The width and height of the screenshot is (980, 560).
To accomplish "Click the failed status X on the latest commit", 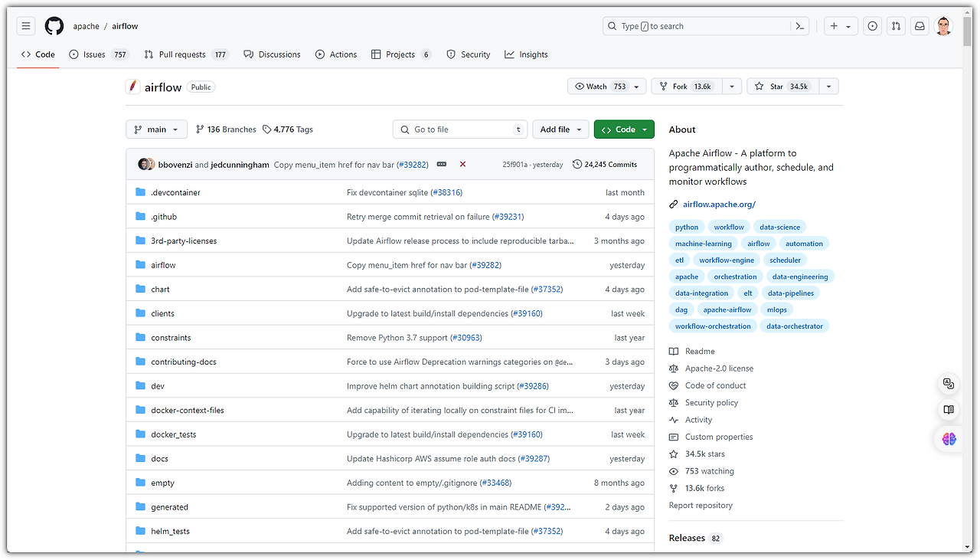I will (x=462, y=164).
